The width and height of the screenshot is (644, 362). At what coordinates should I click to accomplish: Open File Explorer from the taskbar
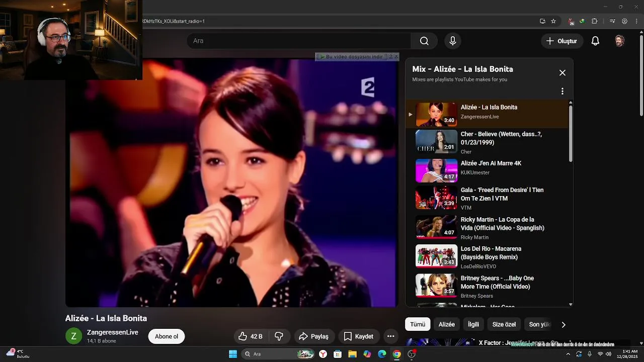pos(352,354)
